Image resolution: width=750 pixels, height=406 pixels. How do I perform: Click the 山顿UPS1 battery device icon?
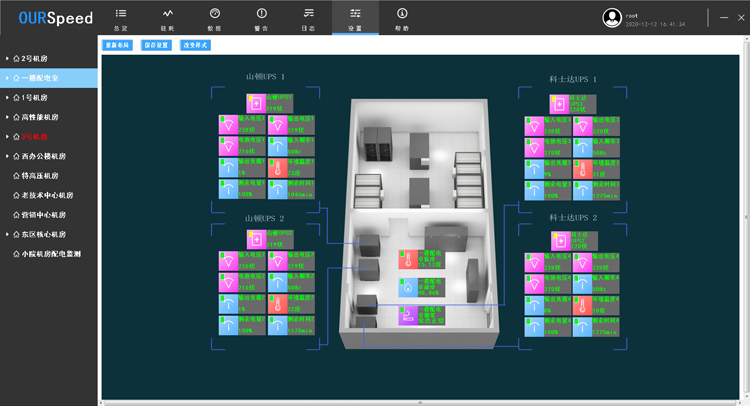point(255,103)
